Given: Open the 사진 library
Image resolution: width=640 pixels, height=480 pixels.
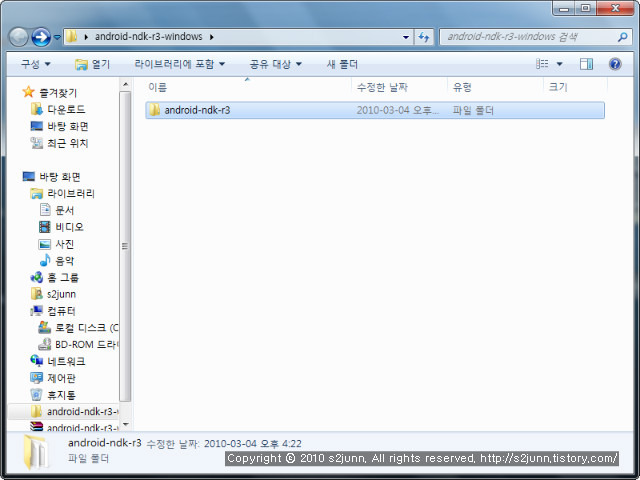Looking at the screenshot, I should pos(64,244).
